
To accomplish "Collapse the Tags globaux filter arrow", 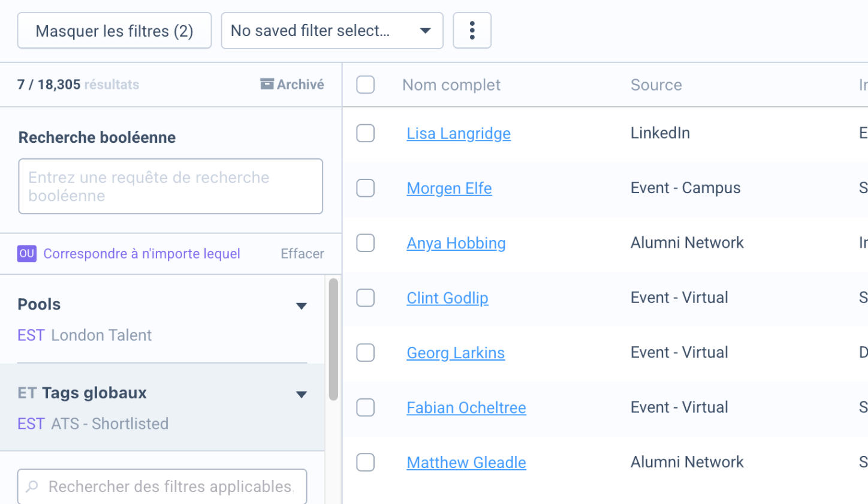I will (x=302, y=394).
